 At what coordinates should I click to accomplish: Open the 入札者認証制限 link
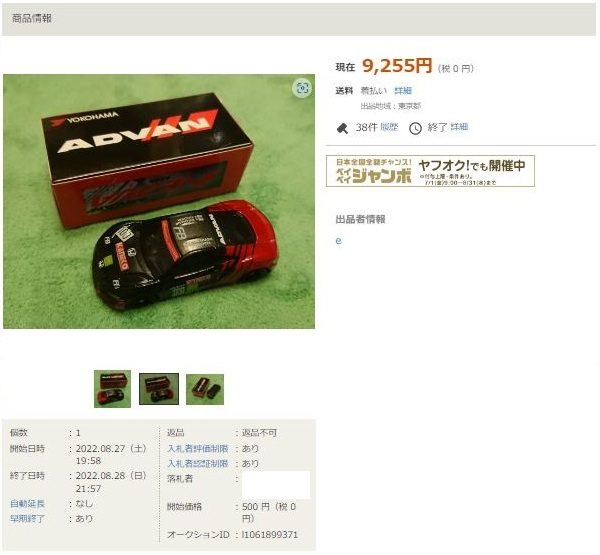click(x=198, y=464)
